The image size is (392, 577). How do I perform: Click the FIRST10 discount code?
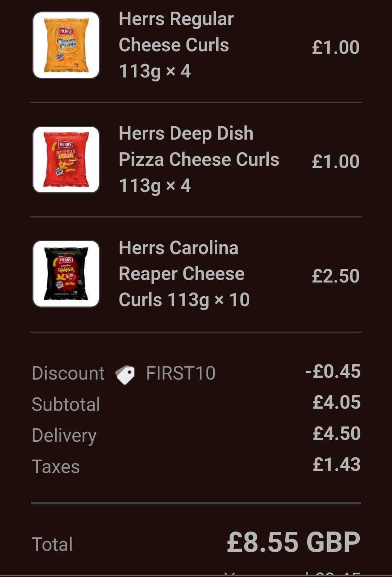[181, 373]
